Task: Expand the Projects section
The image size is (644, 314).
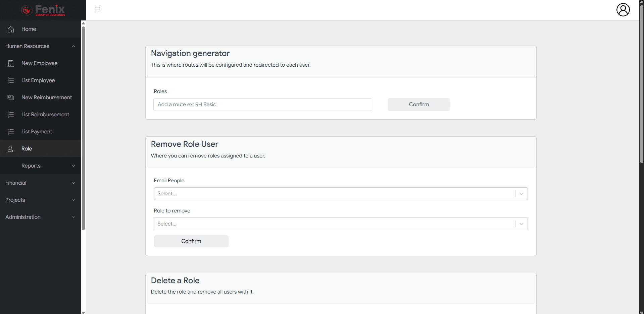Action: [x=40, y=200]
